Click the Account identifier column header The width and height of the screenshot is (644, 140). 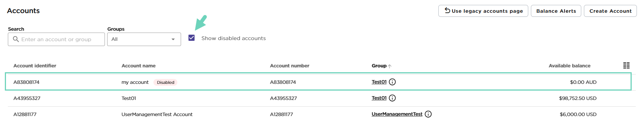[35, 66]
